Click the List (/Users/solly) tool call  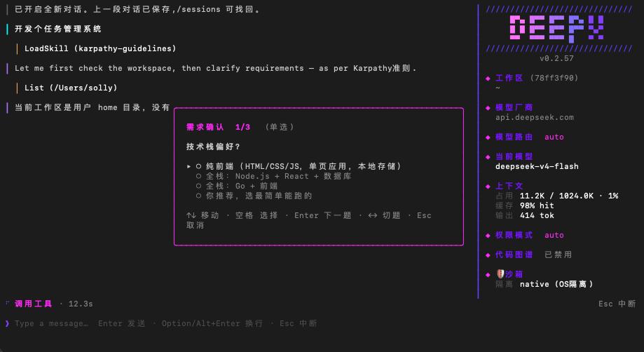click(x=71, y=88)
